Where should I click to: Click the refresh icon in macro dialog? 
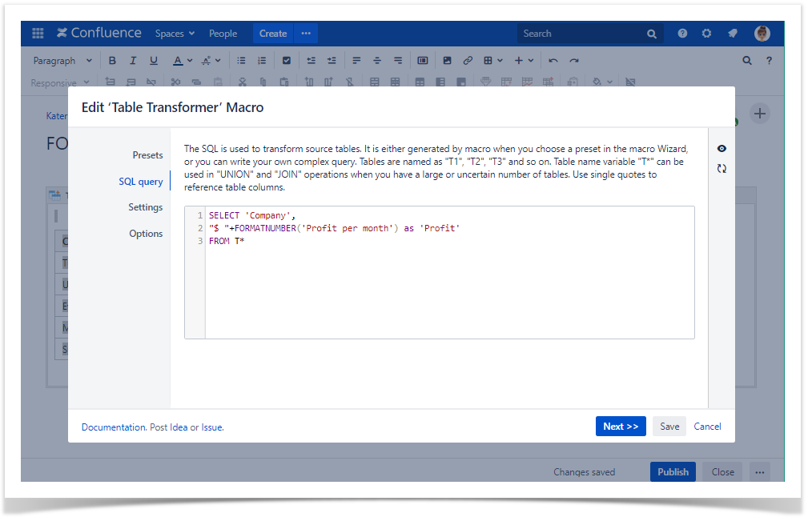(722, 169)
